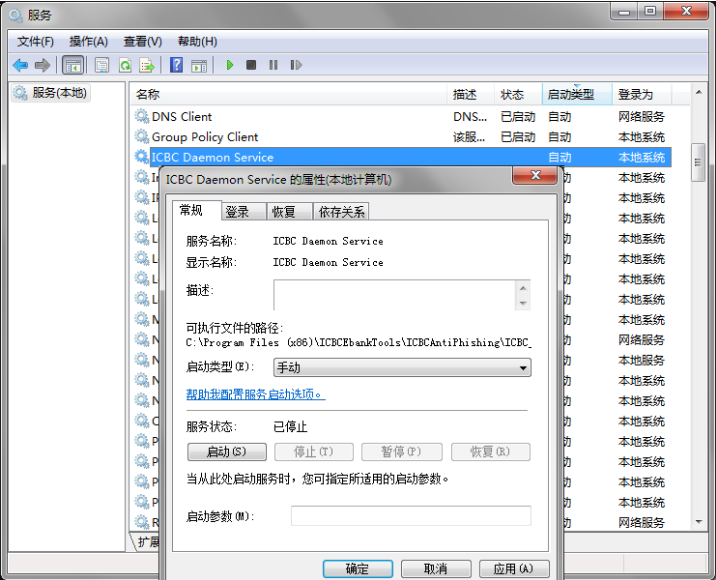
Task: Click the down arrow in the 描述 box scrollbar
Action: (x=522, y=302)
